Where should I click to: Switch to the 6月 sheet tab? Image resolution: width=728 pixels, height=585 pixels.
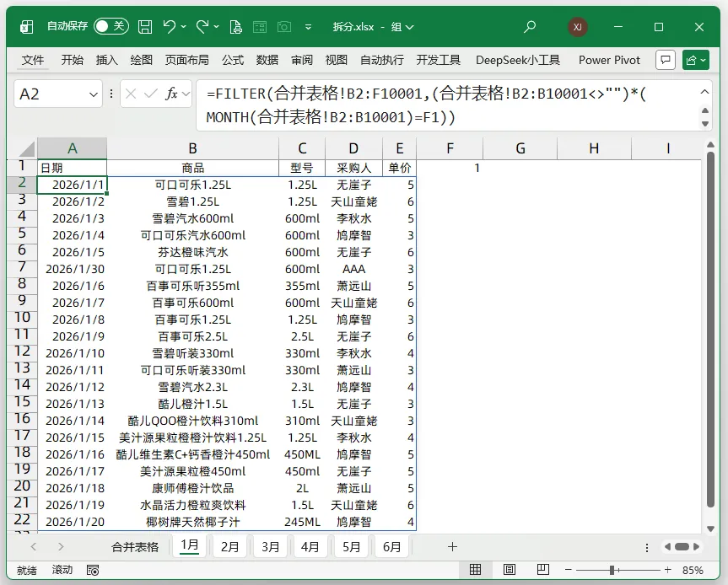point(392,547)
